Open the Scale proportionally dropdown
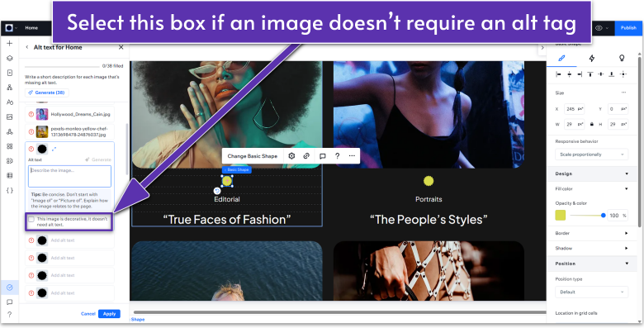The height and width of the screenshot is (328, 644). coord(591,154)
